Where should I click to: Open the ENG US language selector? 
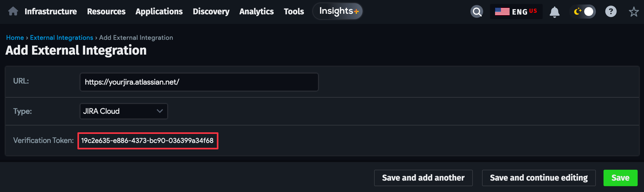coord(516,11)
